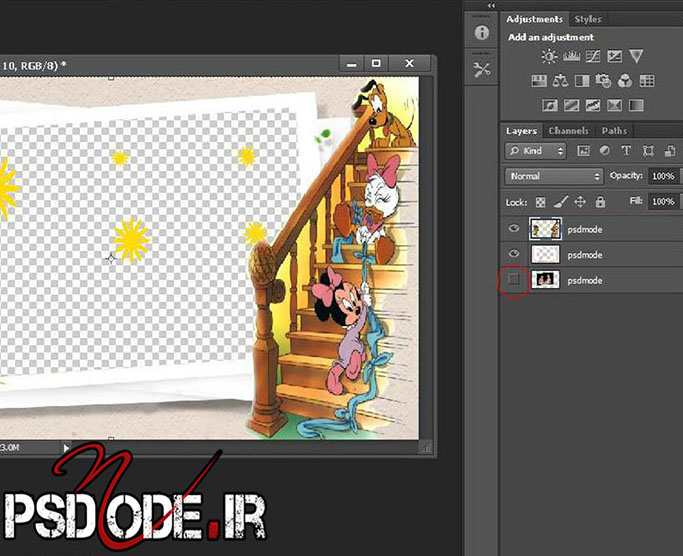Open the Info panel icon
Screen dimensions: 683x556
click(x=481, y=32)
